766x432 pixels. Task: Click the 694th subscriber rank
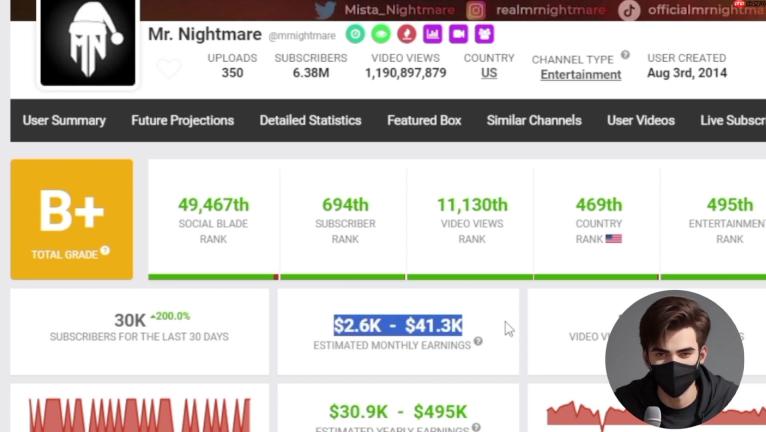click(x=345, y=205)
